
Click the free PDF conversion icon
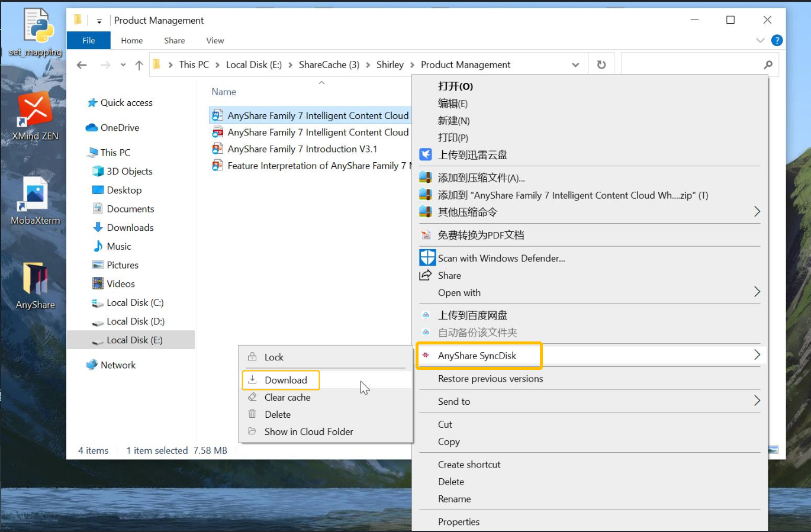coord(426,235)
